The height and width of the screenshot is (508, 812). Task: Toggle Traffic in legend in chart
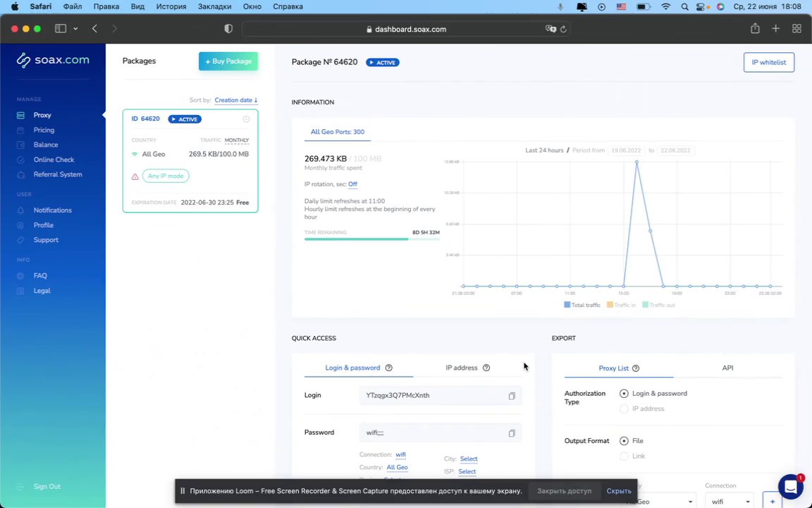622,306
